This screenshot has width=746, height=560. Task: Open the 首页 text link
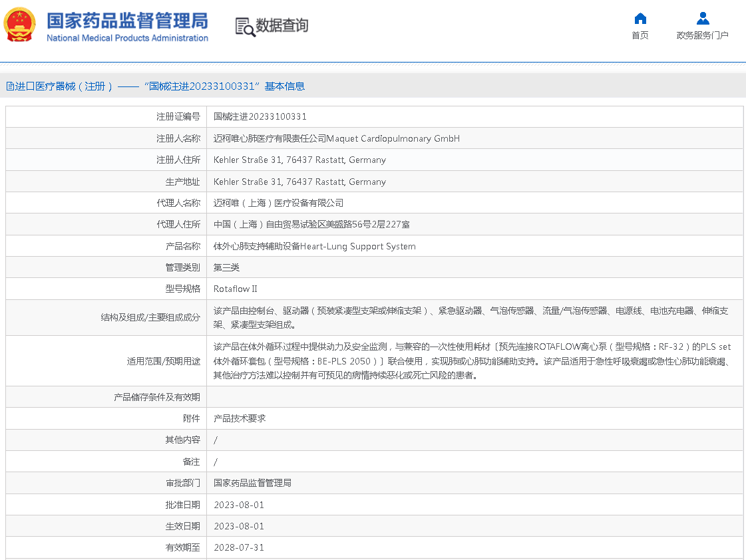tap(640, 35)
